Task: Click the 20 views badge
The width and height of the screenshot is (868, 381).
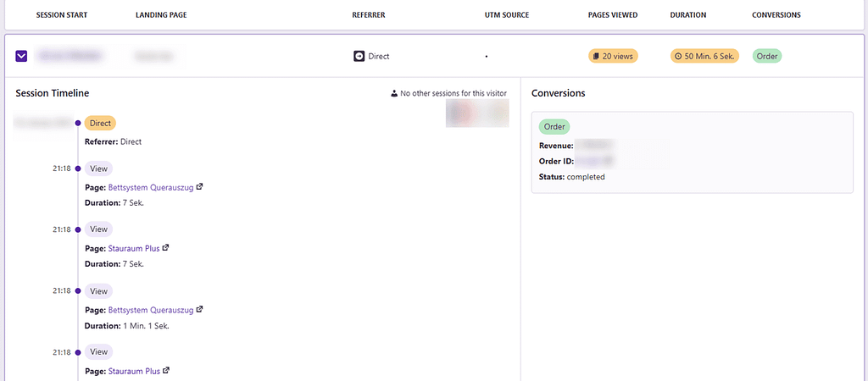Action: pos(613,56)
